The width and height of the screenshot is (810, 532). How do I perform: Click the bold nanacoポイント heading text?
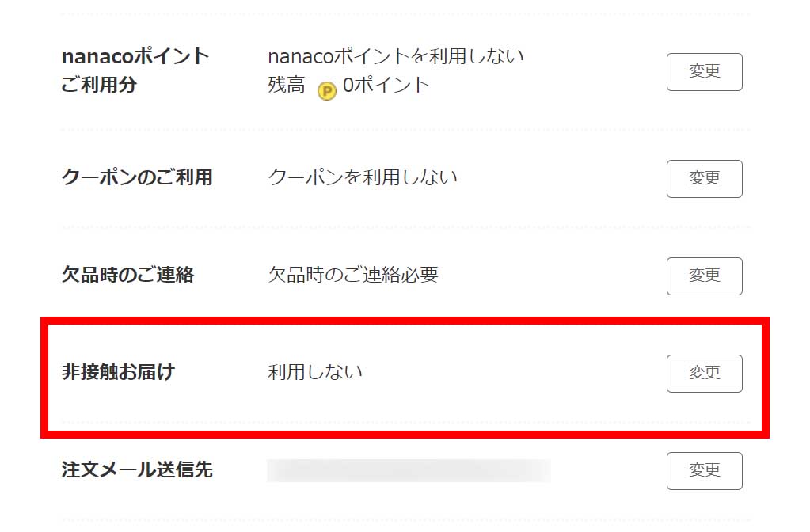[x=135, y=57]
